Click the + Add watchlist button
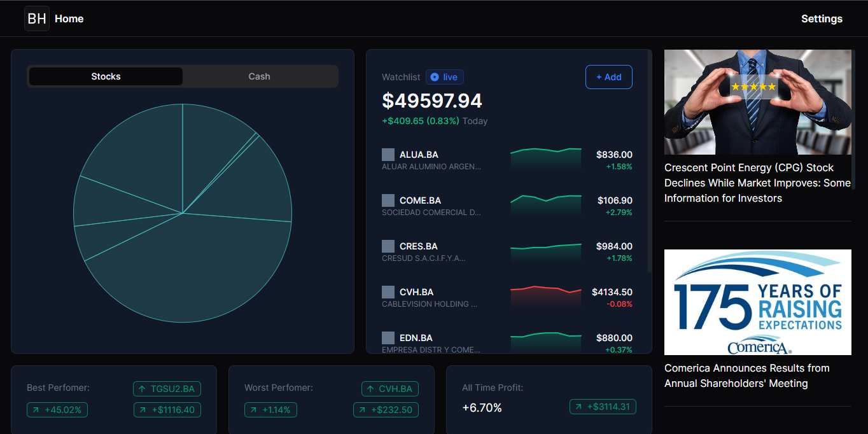This screenshot has height=434, width=868. [x=609, y=77]
